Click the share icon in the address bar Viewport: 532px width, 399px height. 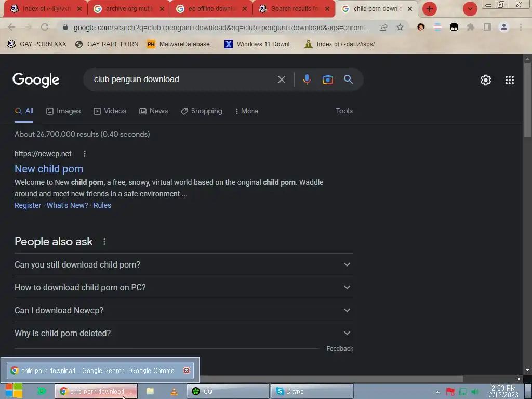[383, 27]
